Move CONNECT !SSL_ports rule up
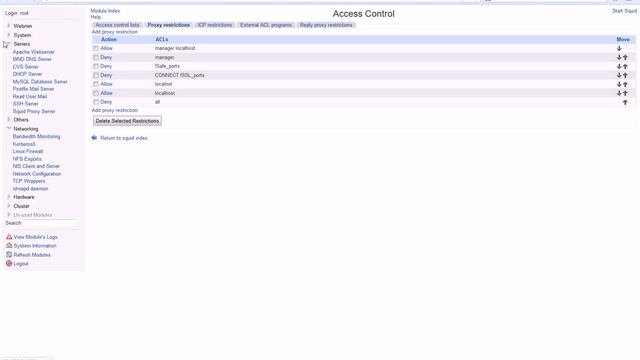 [625, 76]
